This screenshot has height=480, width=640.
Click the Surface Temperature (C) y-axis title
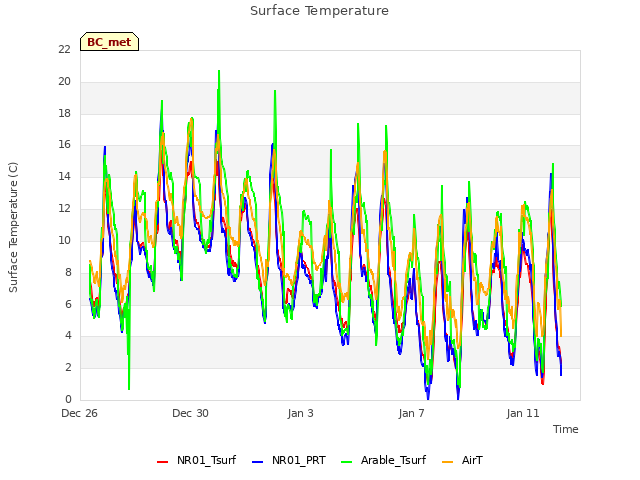point(13,227)
